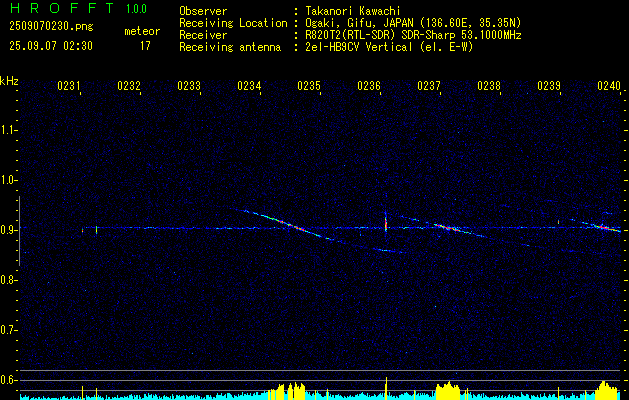This screenshot has width=629, height=400.
Task: Click the kHz axis unit label
Action: point(9,81)
